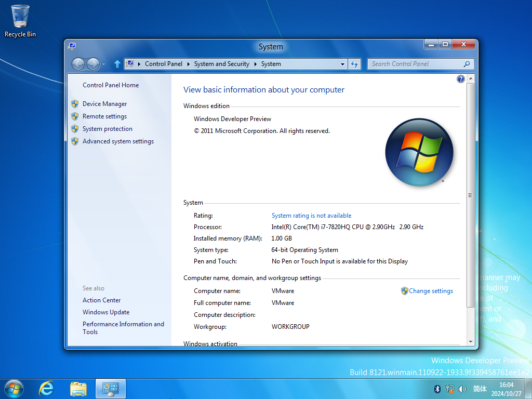Focus the Search Control Panel field
Viewport: 532px width, 399px height.
click(416, 64)
